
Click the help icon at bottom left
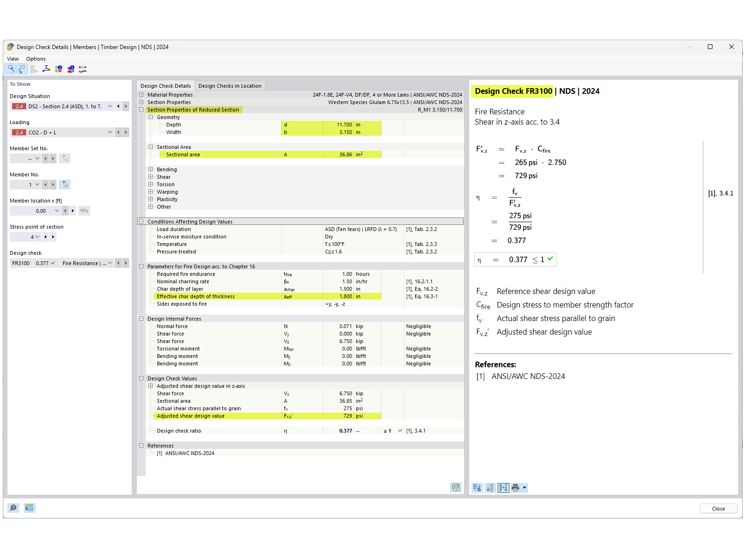coord(14,508)
